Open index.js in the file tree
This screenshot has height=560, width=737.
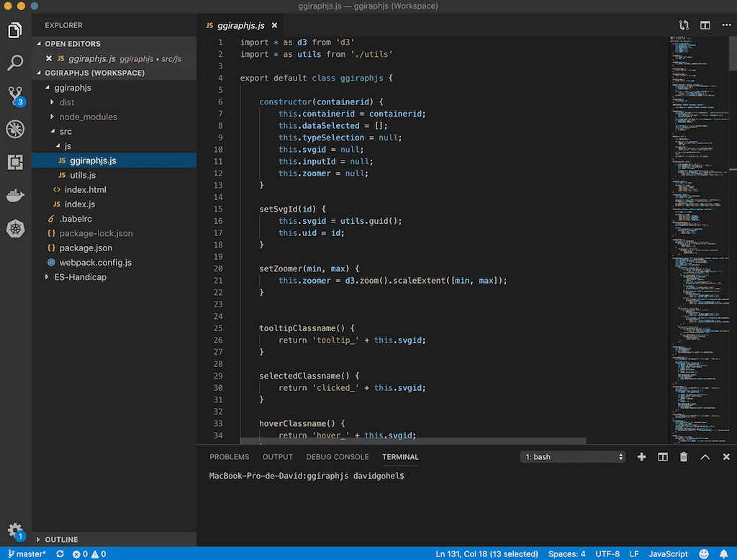point(114,204)
